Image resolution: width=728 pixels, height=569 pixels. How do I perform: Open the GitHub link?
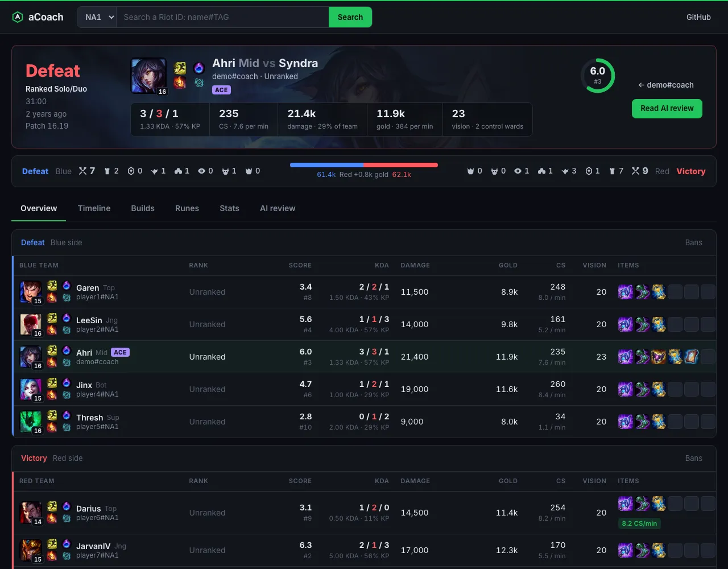tap(698, 17)
